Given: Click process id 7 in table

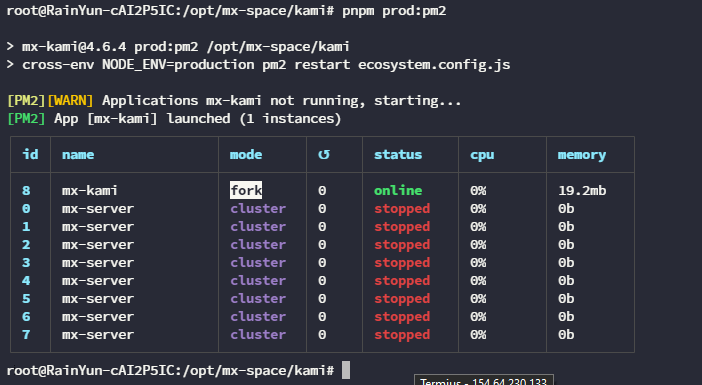Looking at the screenshot, I should [x=26, y=334].
